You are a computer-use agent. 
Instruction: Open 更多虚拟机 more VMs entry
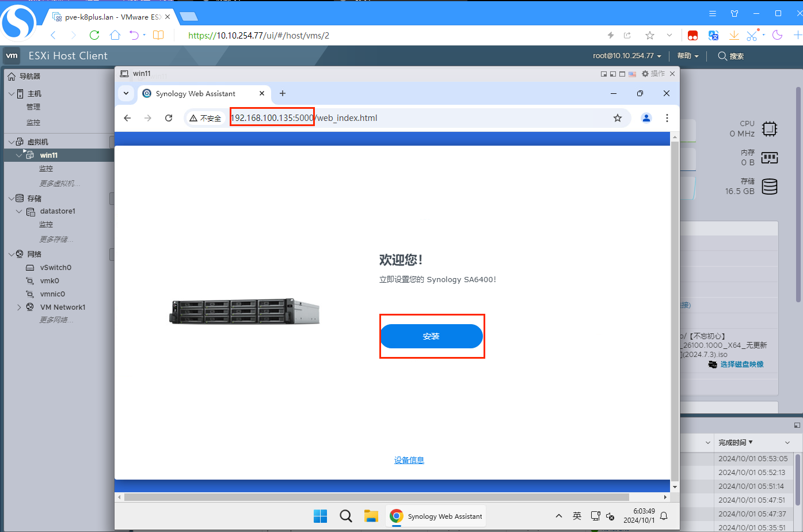pyautogui.click(x=60, y=183)
